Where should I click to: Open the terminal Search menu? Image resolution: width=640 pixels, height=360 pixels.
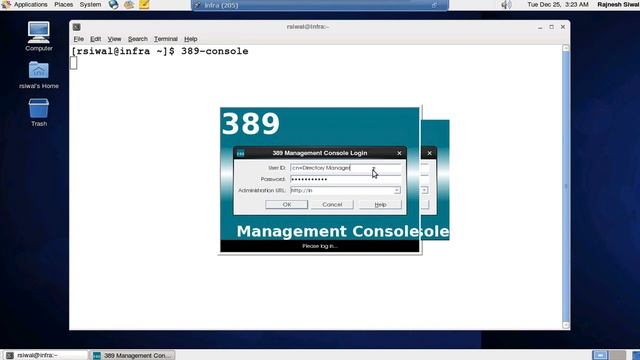(138, 39)
